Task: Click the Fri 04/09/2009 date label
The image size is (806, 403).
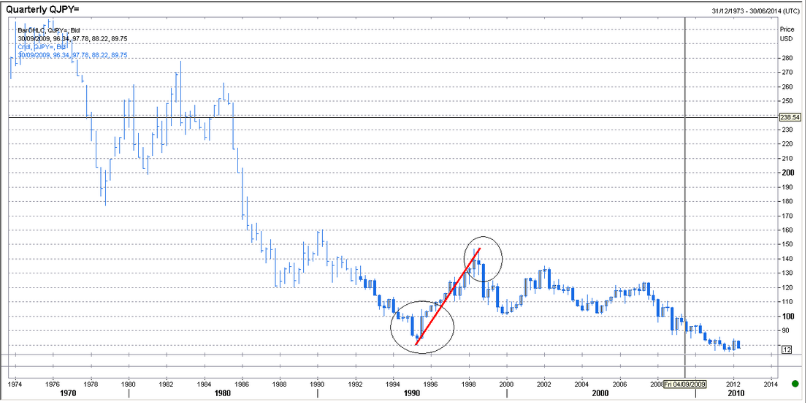Action: (681, 382)
